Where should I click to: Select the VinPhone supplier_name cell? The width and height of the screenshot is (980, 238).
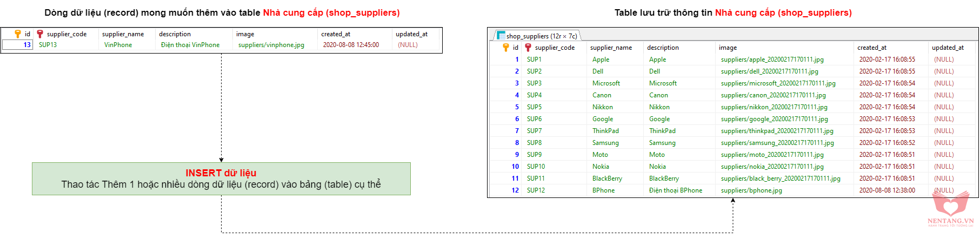118,45
